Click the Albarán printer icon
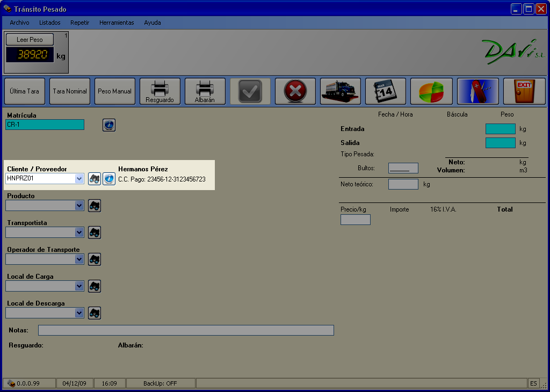The height and width of the screenshot is (392, 550). point(205,91)
